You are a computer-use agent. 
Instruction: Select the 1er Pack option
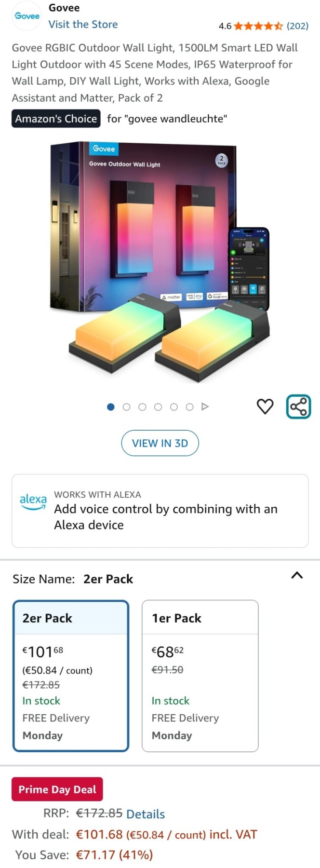point(200,676)
